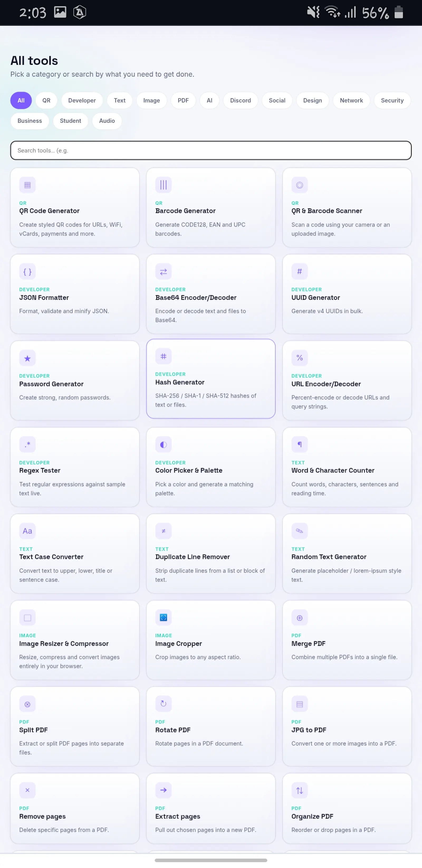Click the Color Picker & Palette half-circle icon
The image size is (422, 868).
[163, 444]
